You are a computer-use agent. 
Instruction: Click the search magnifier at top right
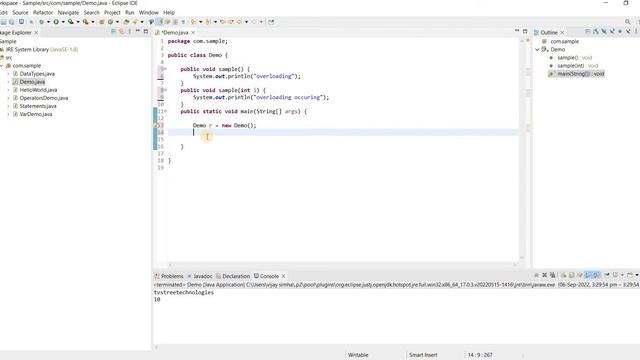[628, 22]
